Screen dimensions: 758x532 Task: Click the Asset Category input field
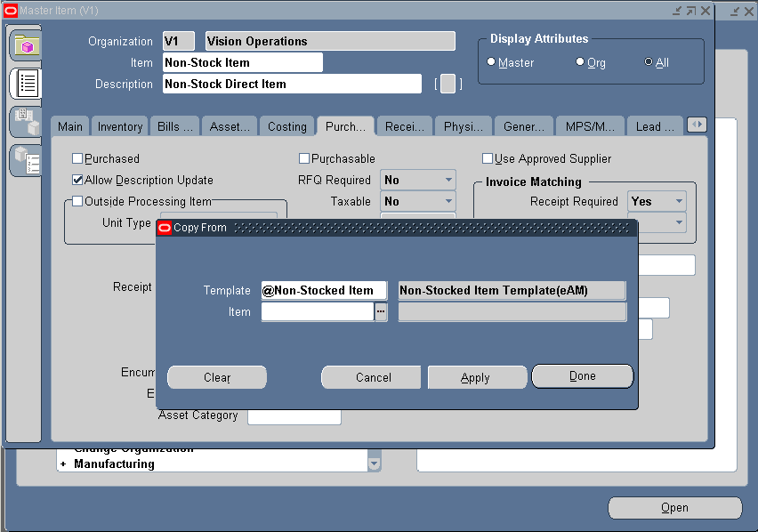pyautogui.click(x=294, y=416)
